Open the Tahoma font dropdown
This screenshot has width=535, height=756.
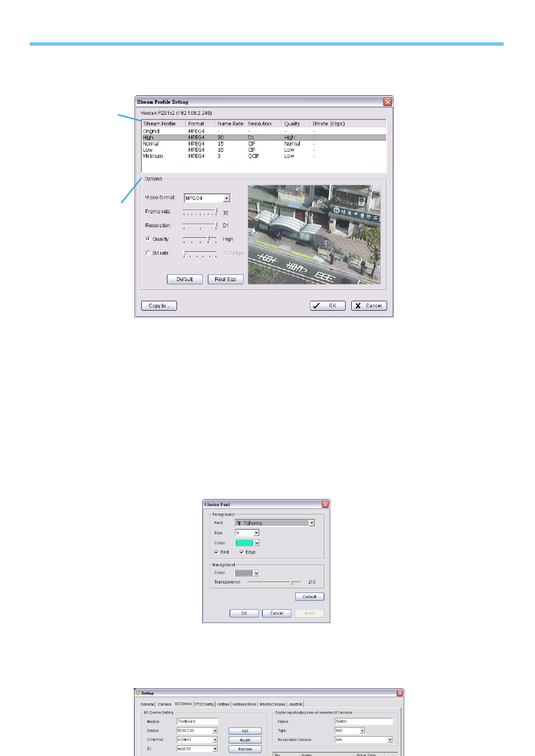(x=311, y=523)
